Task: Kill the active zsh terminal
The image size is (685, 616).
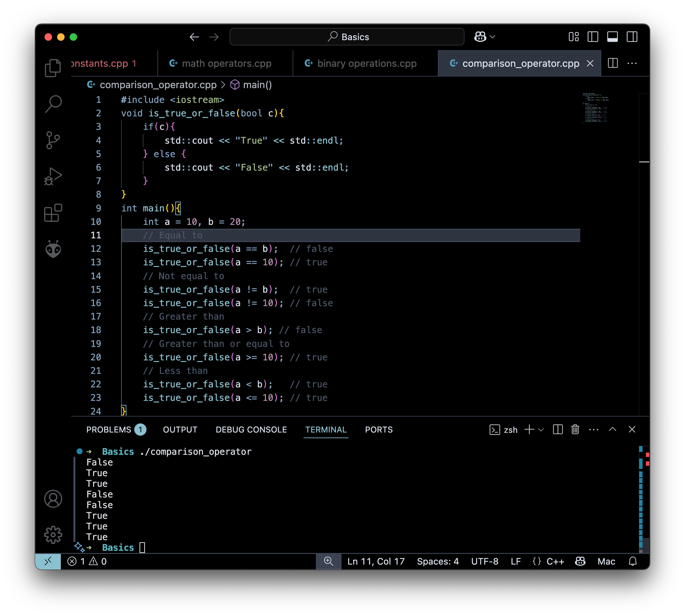Action: (x=575, y=429)
